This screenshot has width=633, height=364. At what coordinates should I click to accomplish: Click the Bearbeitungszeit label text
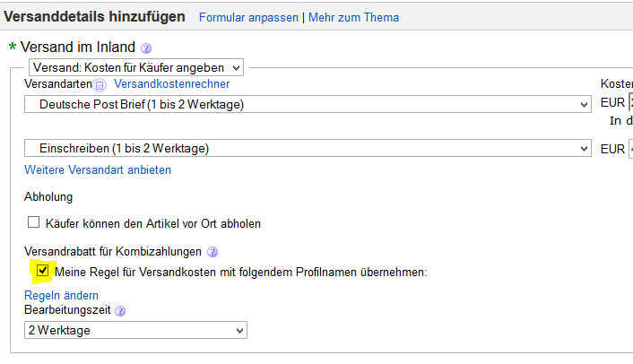pyautogui.click(x=67, y=310)
